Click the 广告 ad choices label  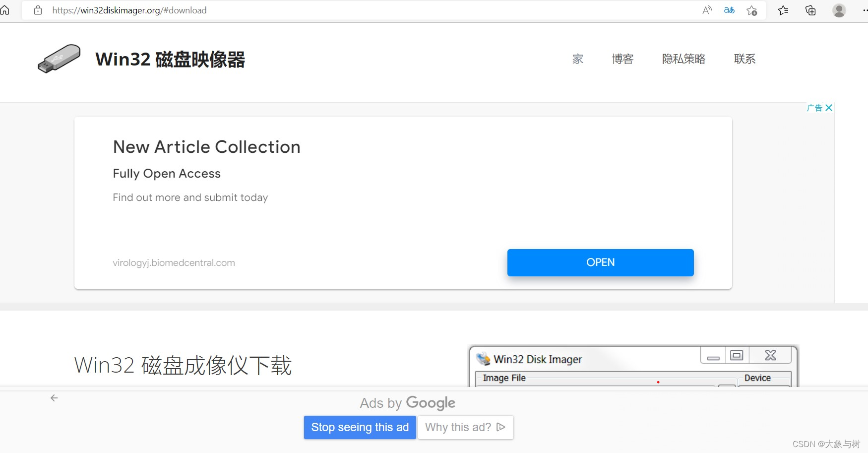click(x=814, y=108)
